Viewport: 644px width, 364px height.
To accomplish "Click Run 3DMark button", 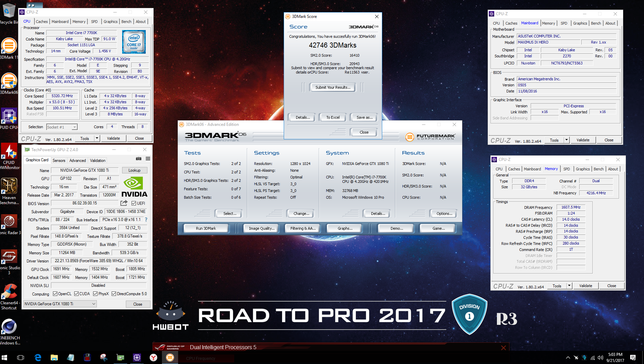I will 206,228.
